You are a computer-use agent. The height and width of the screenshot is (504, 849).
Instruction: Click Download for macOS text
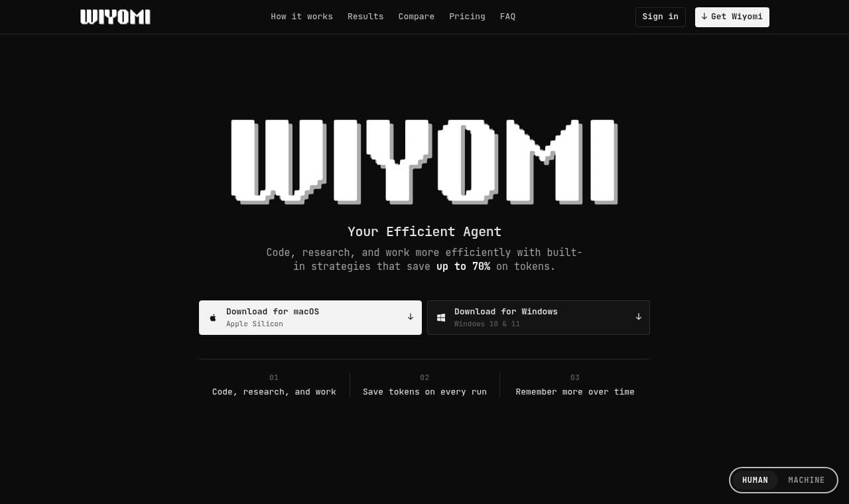[x=273, y=312]
